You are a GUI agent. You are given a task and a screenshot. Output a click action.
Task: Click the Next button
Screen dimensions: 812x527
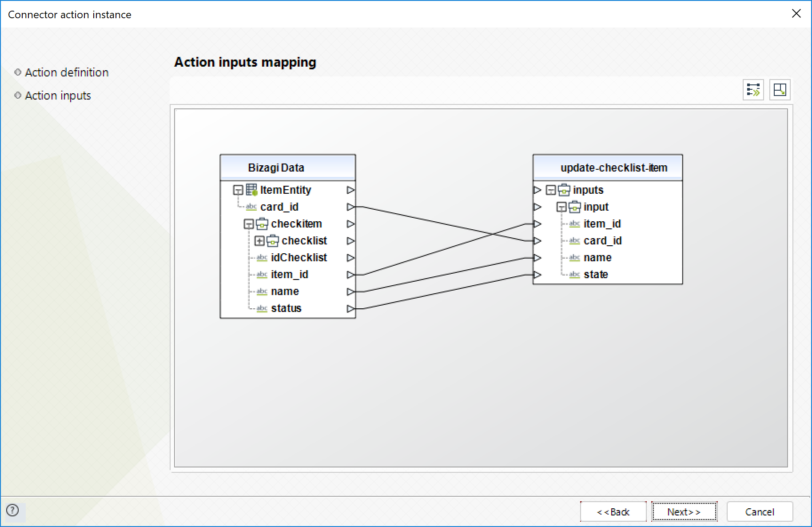684,512
